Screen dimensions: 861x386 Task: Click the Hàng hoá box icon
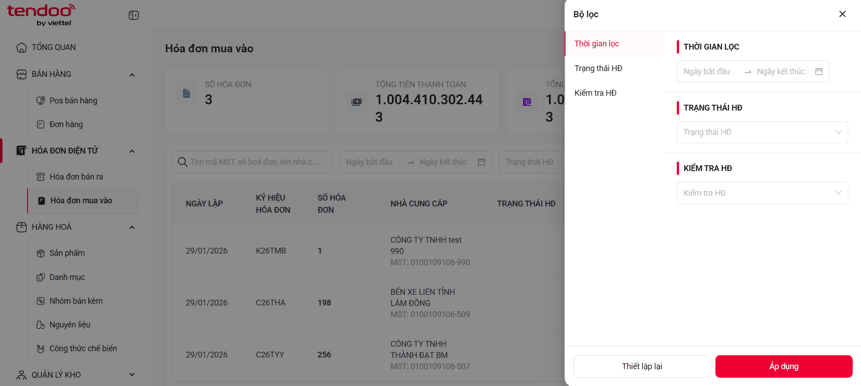(x=21, y=227)
